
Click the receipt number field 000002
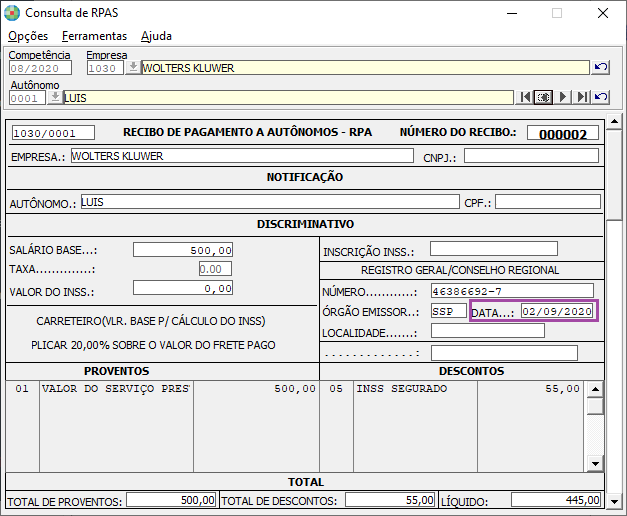pyautogui.click(x=563, y=133)
